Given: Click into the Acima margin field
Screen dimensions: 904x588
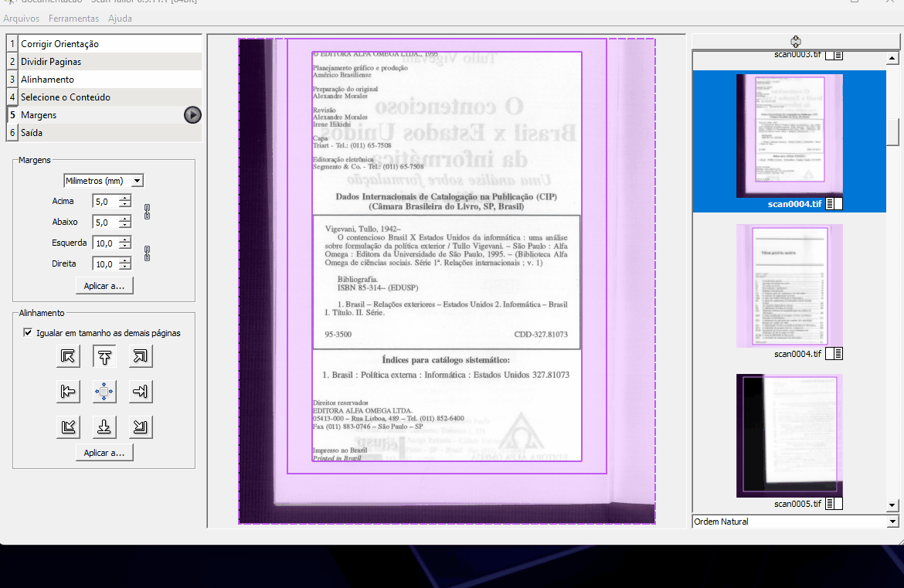Looking at the screenshot, I should (106, 201).
